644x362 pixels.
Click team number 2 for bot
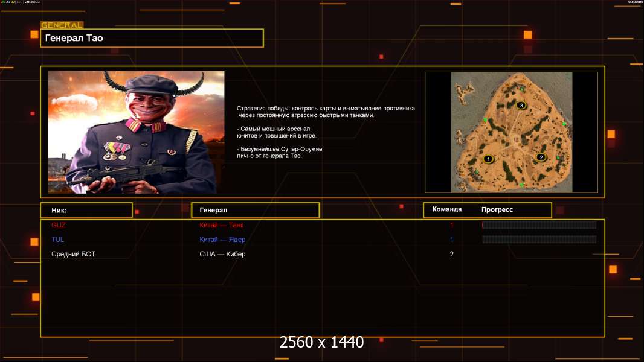[451, 254]
